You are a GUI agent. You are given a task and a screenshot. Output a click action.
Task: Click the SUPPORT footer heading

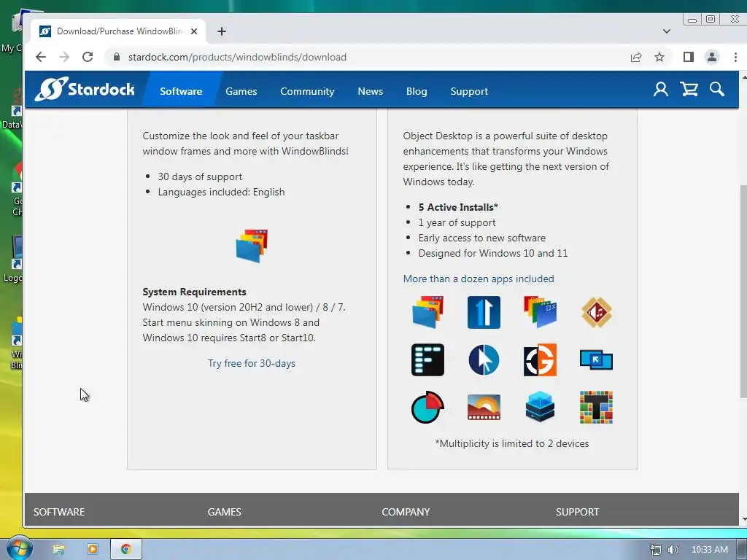coord(577,512)
